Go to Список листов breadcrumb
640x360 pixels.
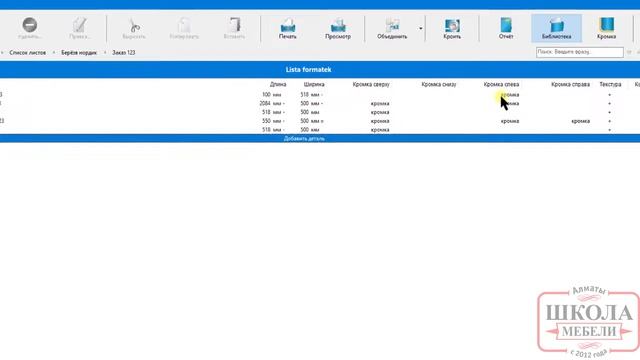pos(28,53)
